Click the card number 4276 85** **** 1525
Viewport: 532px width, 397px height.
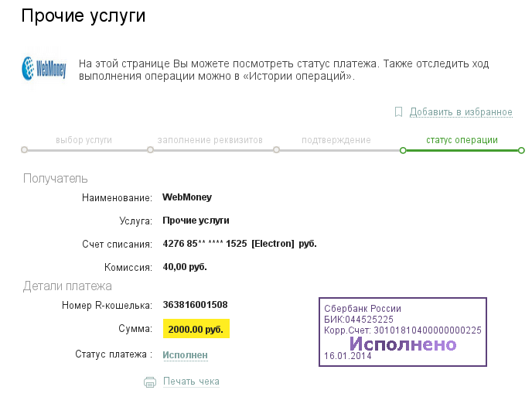tap(205, 244)
